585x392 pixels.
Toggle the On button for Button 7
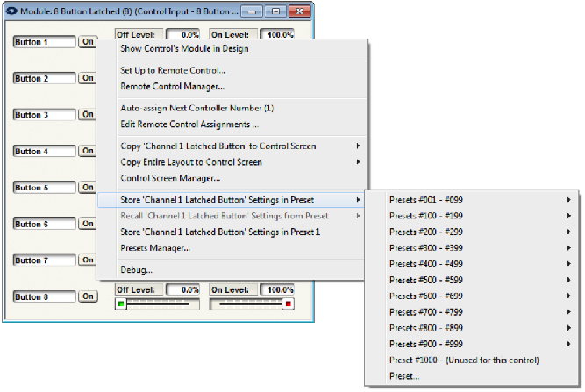click(88, 260)
